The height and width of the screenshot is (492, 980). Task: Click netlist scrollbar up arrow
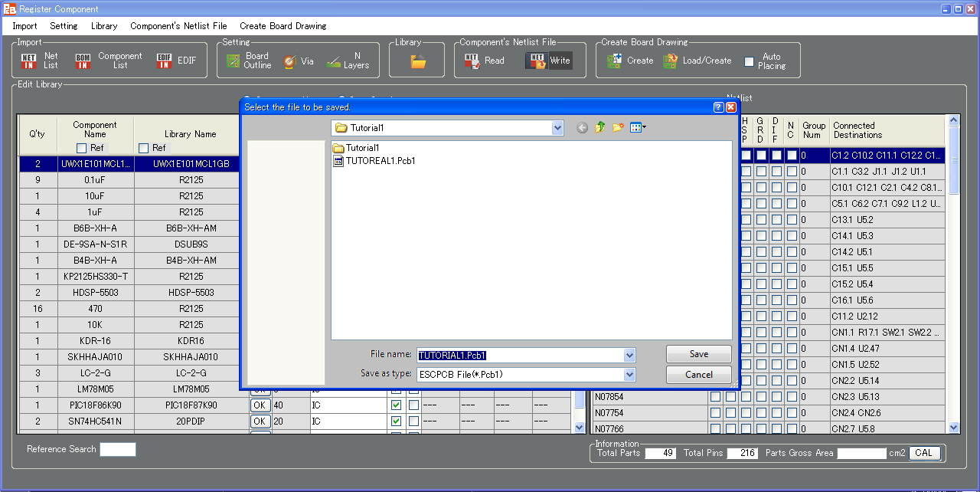pos(953,120)
